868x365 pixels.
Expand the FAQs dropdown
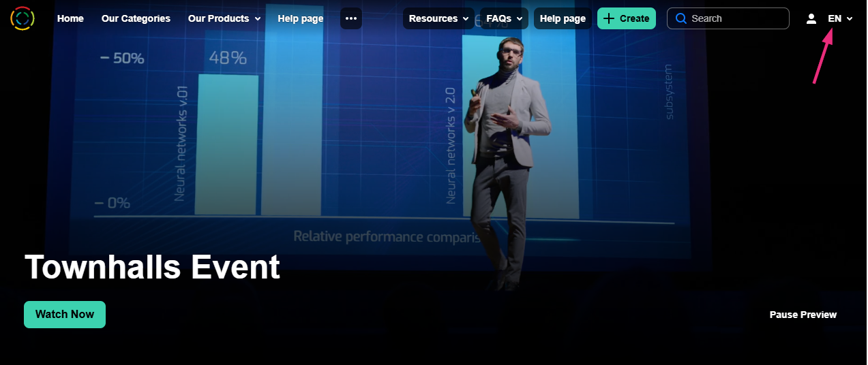pos(504,18)
